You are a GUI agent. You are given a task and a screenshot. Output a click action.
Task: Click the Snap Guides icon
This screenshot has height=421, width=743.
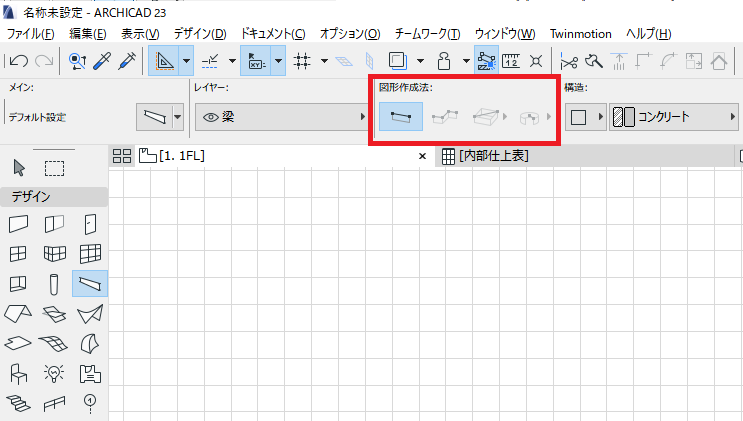210,61
